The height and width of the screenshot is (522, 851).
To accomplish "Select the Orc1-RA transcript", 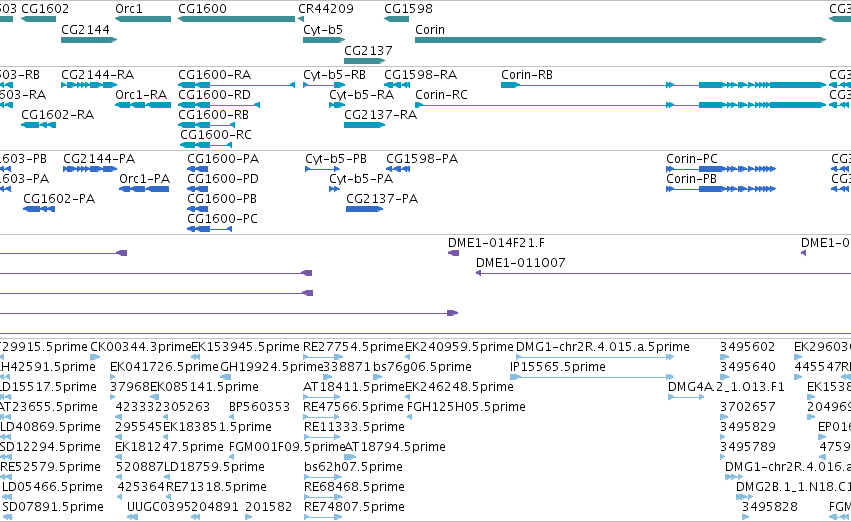I will [x=143, y=105].
